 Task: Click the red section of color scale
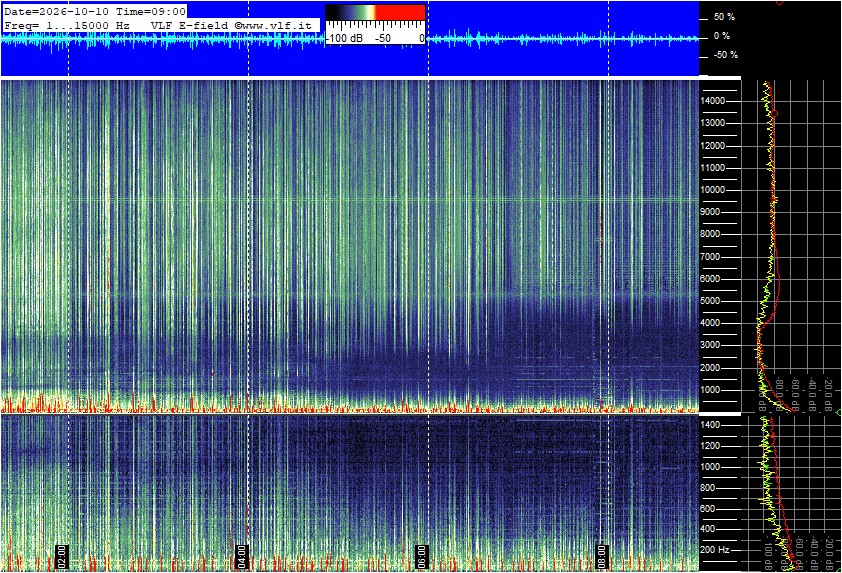click(400, 12)
